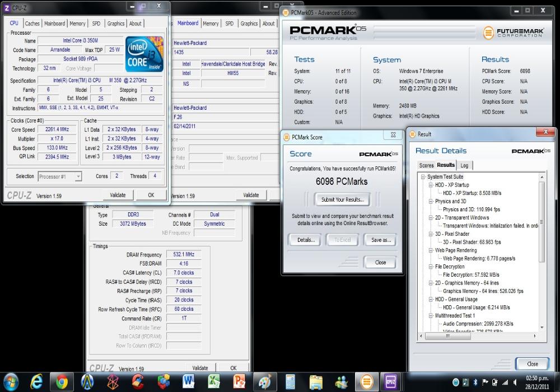Open the Action Center flag icon
560x392 pixels.
coord(485,382)
